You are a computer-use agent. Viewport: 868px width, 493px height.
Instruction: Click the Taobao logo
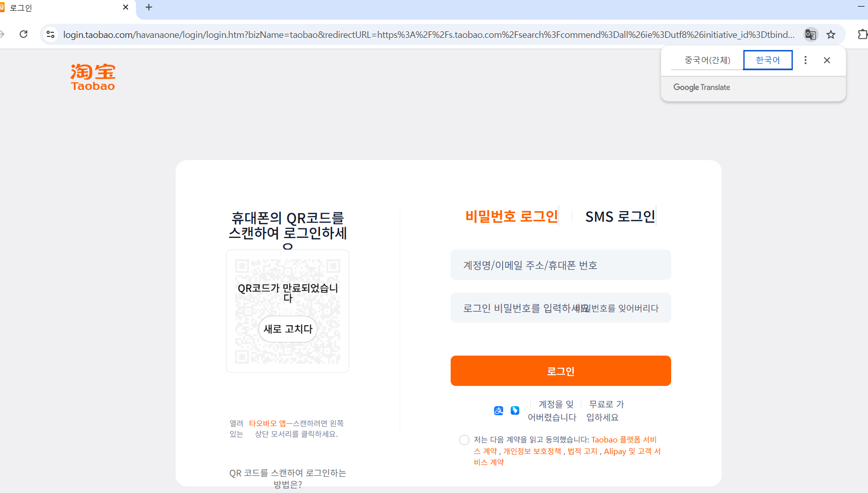pos(93,77)
